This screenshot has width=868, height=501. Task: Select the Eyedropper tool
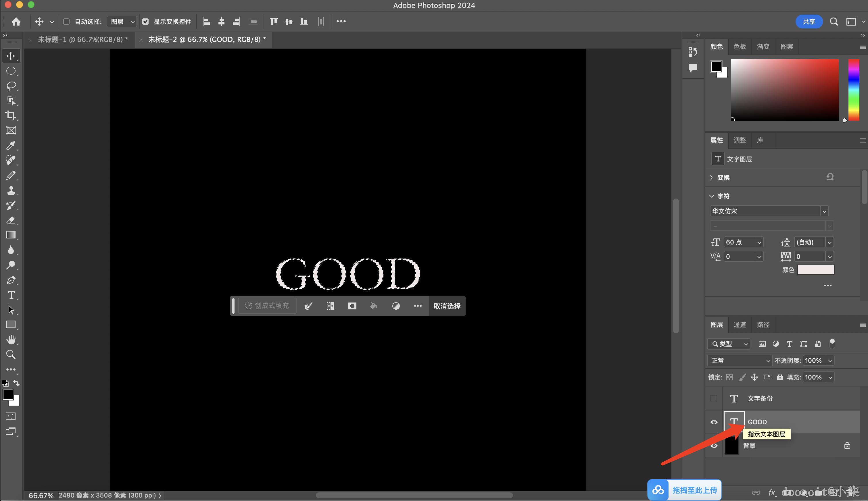(x=11, y=145)
